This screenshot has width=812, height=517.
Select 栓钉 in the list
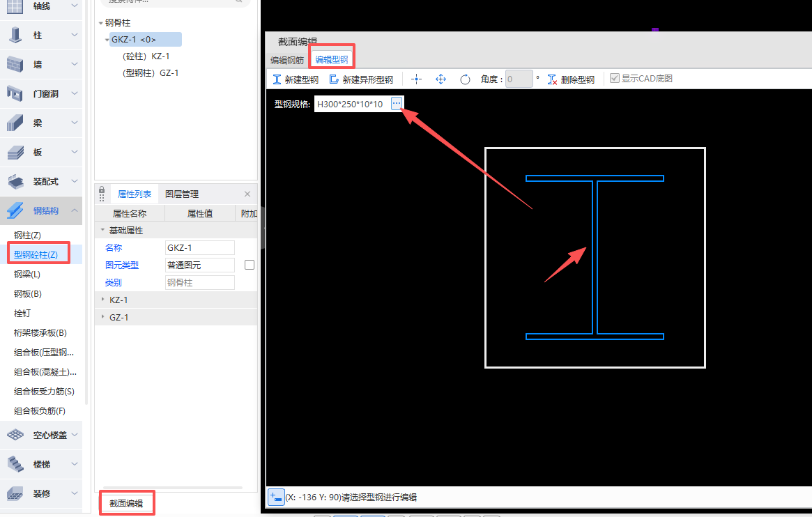click(22, 313)
